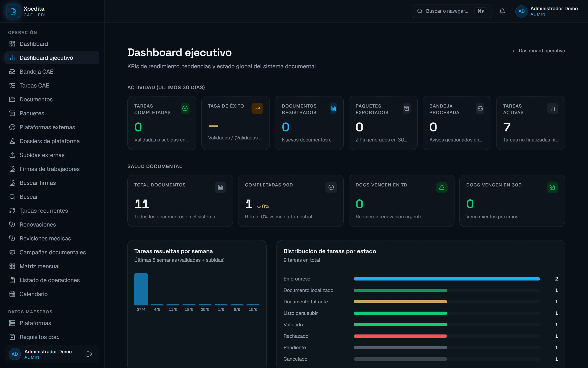Click the Completadas 90D check icon
The height and width of the screenshot is (368, 588).
pyautogui.click(x=331, y=187)
